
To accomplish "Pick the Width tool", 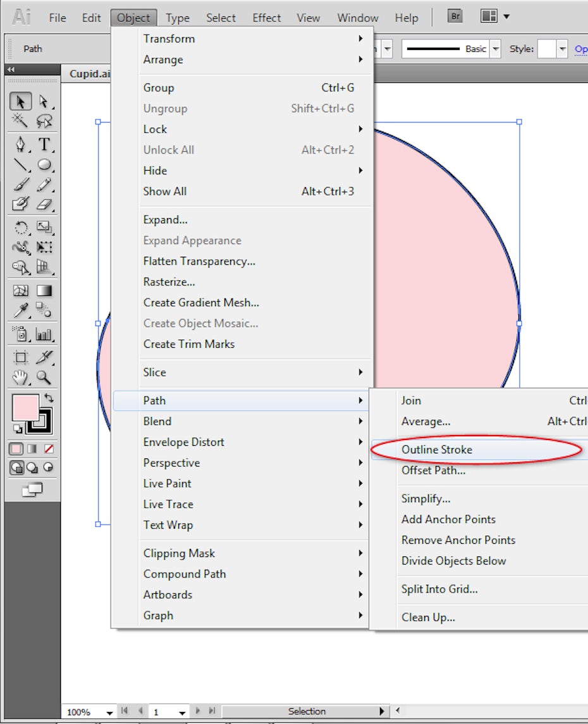I will 20,247.
